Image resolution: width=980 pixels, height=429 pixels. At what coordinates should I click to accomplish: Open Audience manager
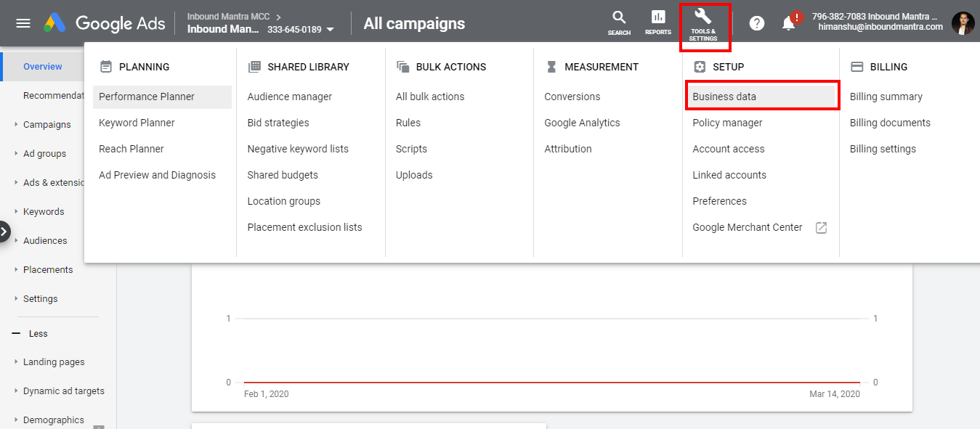(x=290, y=97)
